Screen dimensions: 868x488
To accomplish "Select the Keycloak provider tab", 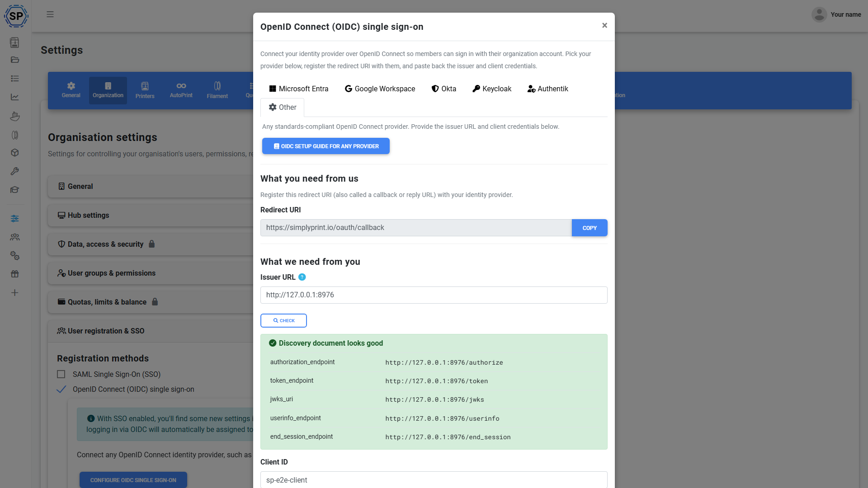I will [x=492, y=89].
